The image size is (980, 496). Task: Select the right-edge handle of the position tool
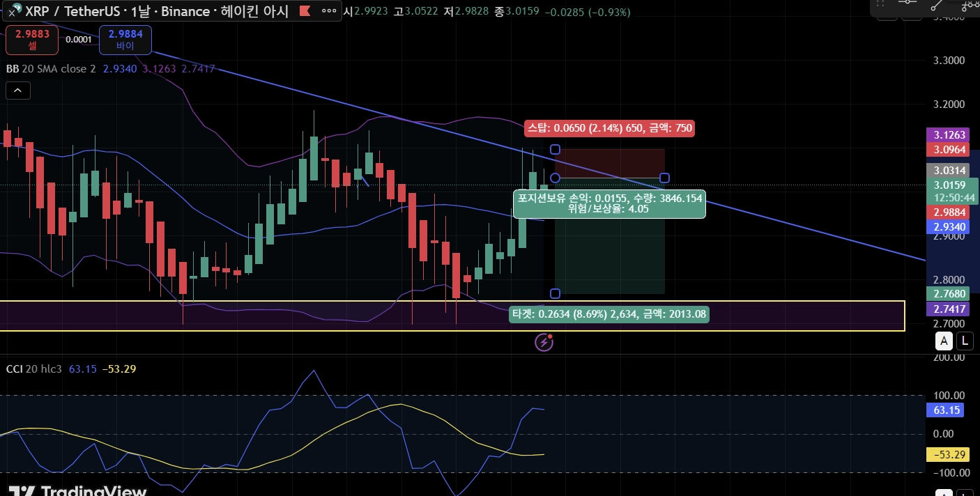(665, 178)
